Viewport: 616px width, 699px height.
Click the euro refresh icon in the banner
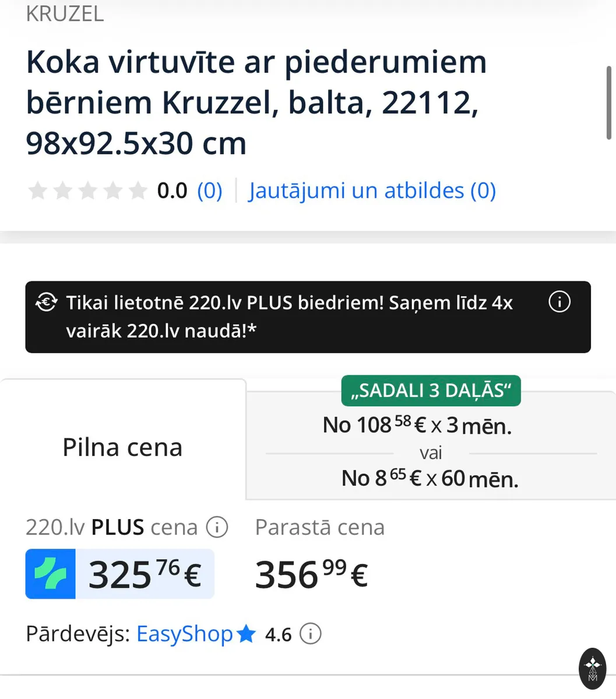[46, 302]
